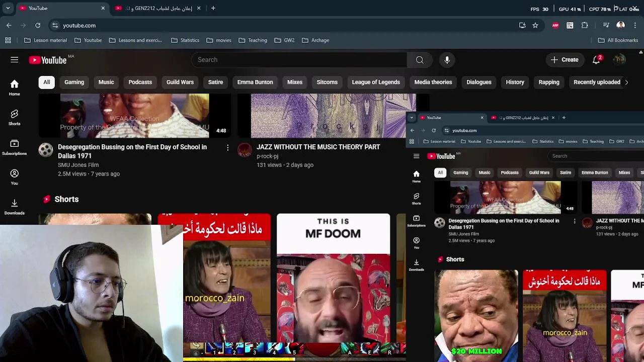This screenshot has width=644, height=362.
Task: Open the You page in main window sidebar
Action: 14,177
